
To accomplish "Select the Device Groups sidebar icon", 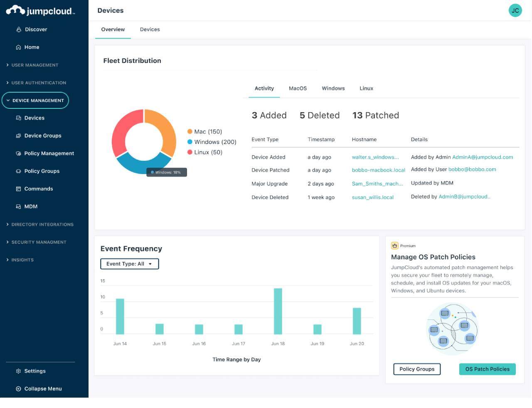I will (x=18, y=135).
